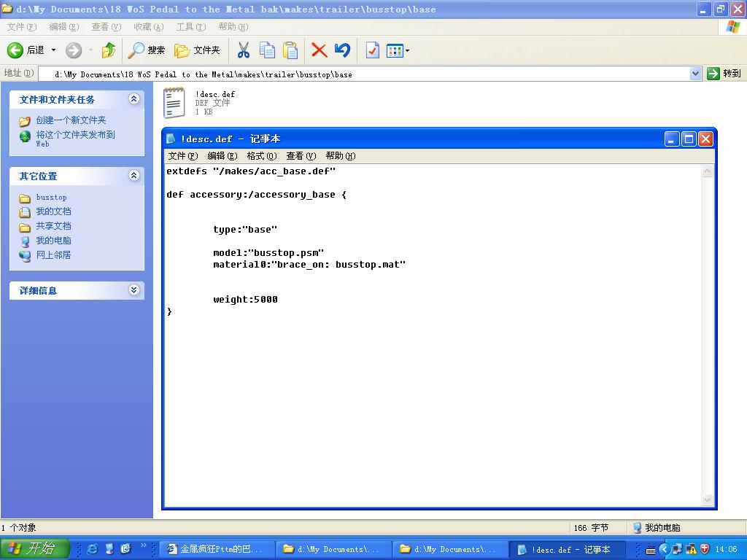The image size is (747, 560).
Task: Open the Views dropdown in toolbar
Action: click(x=398, y=50)
